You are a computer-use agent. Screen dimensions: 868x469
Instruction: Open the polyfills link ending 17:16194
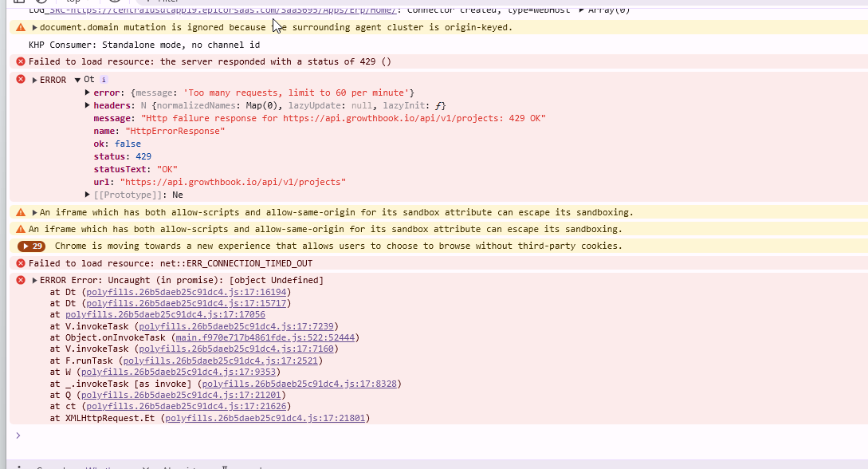click(187, 292)
